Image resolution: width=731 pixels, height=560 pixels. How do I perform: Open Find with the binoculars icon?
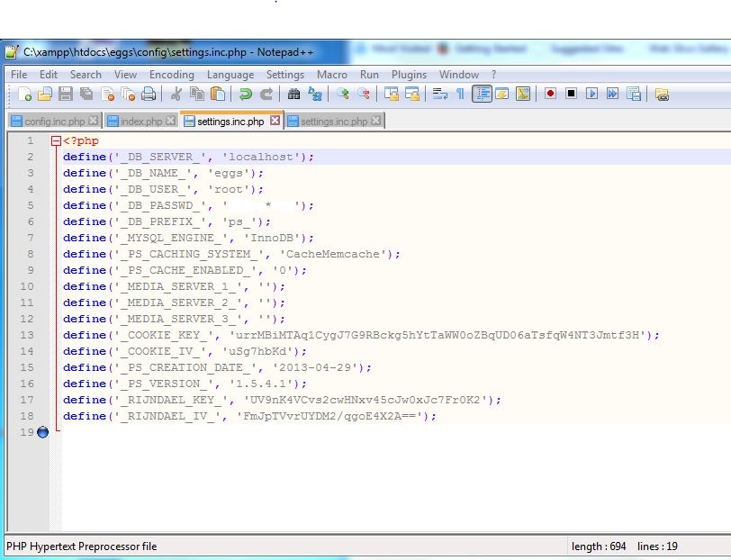293,95
